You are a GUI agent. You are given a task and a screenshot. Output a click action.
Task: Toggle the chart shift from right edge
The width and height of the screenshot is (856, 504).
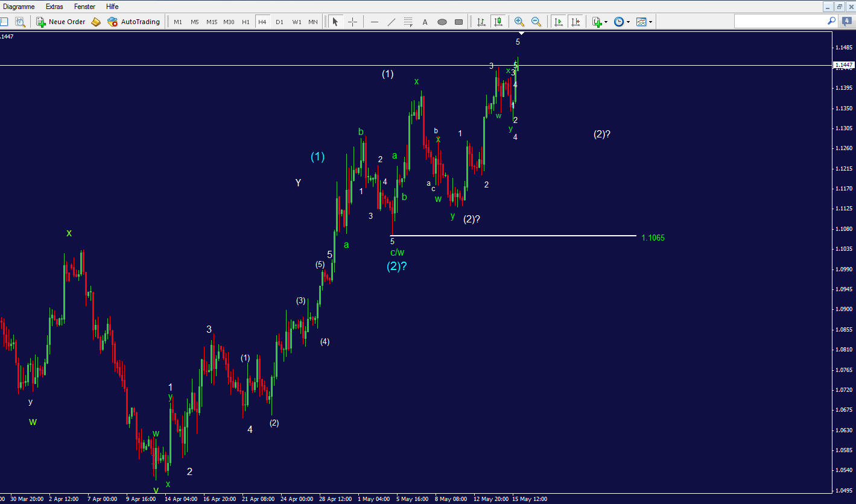coord(576,22)
